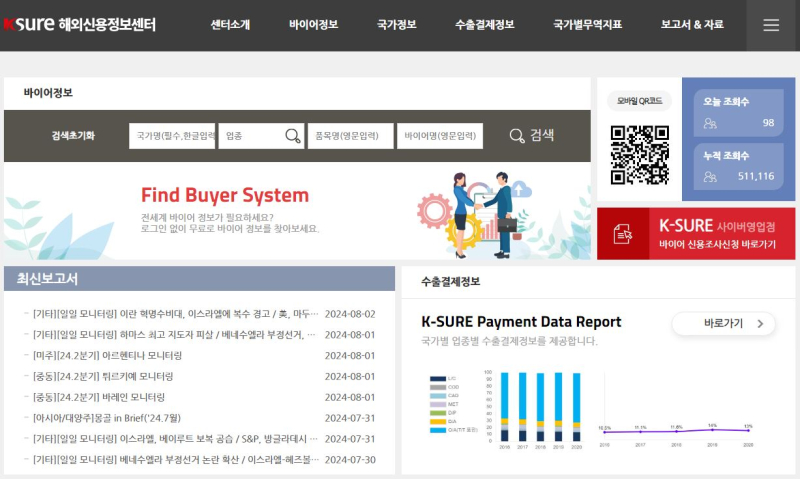
Task: Open the 수출결제정보 menu
Action: pos(484,25)
